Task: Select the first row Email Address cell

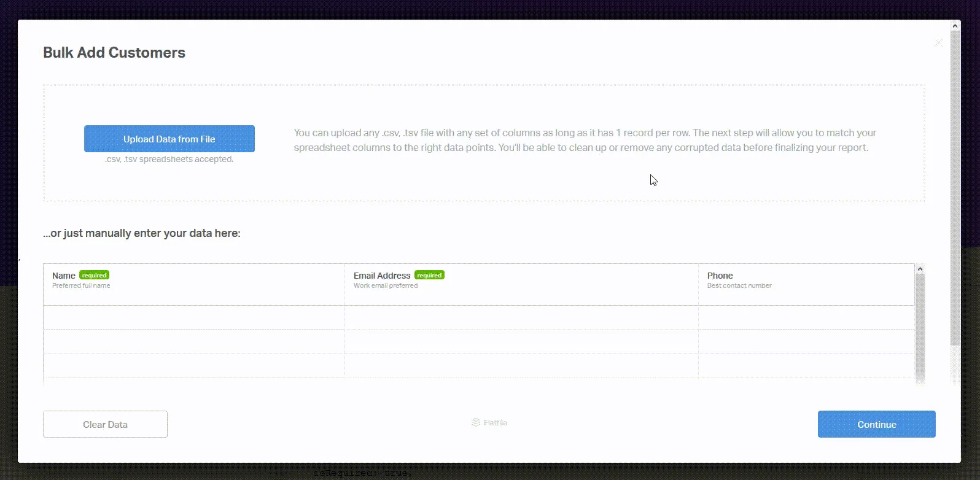Action: tap(521, 317)
